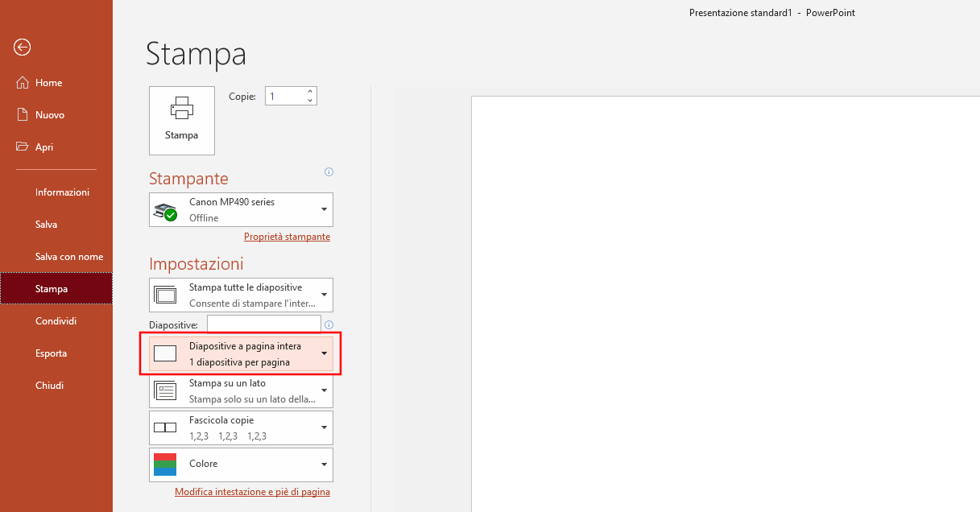980x512 pixels.
Task: Click the Apri open folder icon
Action: tap(23, 147)
